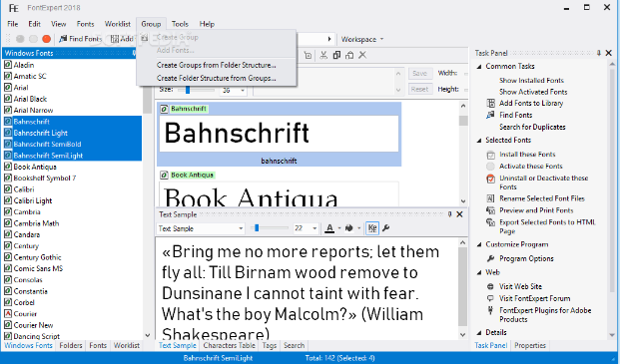The image size is (620, 364).
Task: Open text sample settings wrench icon
Action: coord(386,228)
